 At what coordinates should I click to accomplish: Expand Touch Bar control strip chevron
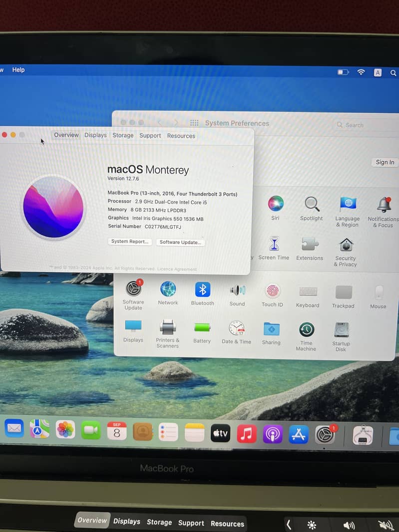tap(289, 525)
